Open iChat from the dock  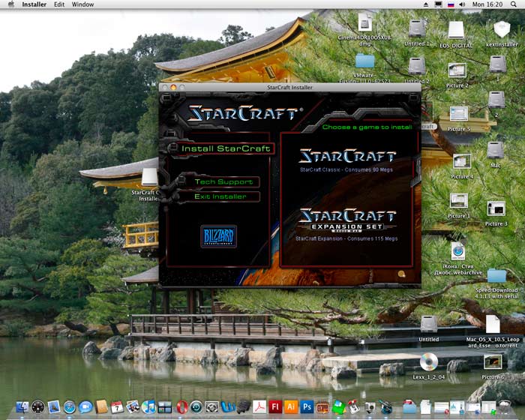85,407
